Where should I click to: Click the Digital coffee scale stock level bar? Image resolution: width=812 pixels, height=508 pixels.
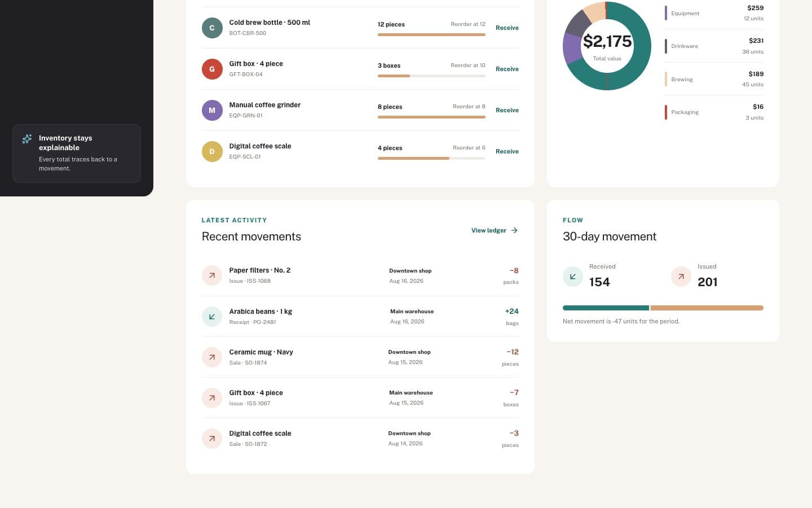pos(431,159)
